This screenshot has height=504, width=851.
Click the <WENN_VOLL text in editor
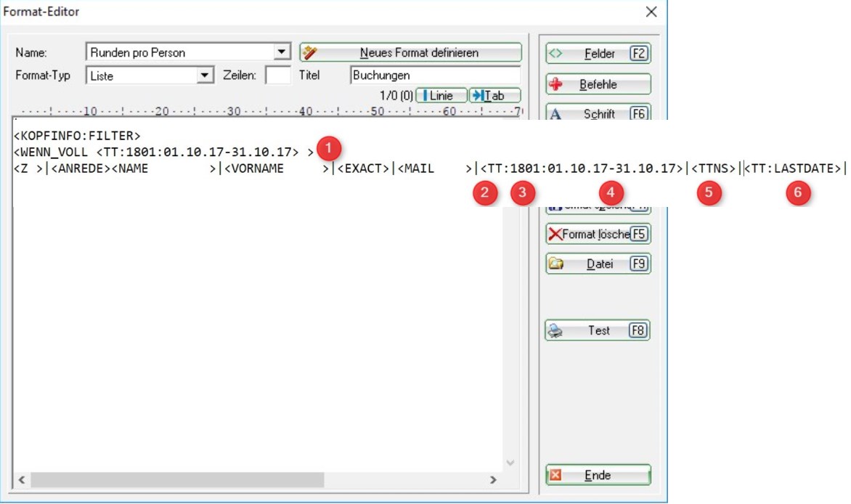[51, 152]
